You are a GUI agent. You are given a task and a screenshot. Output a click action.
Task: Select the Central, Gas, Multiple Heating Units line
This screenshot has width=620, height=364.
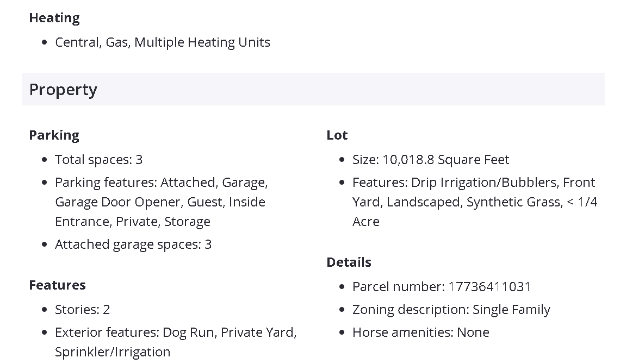[x=162, y=42]
